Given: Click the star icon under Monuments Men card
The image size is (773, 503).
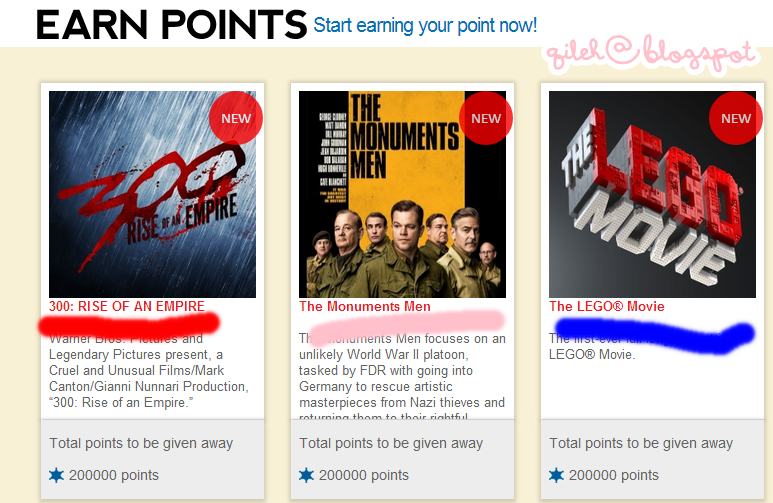Looking at the screenshot, I should point(307,475).
